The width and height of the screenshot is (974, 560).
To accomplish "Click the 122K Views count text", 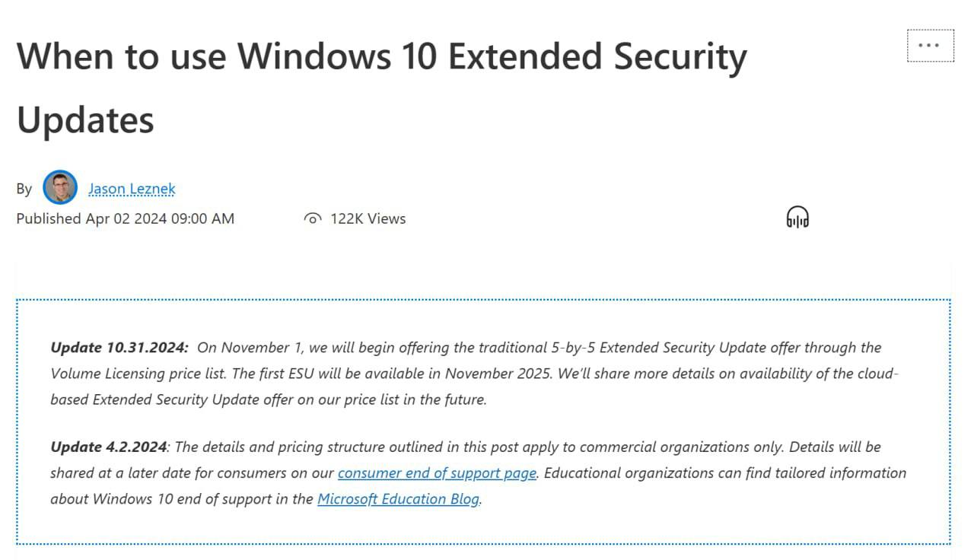I will click(x=368, y=219).
